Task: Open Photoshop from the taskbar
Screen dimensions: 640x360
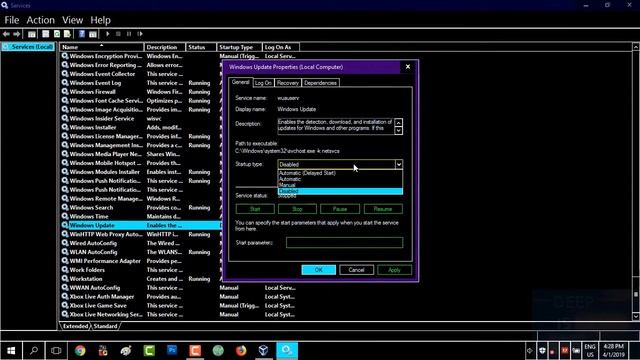Action: 172,351
